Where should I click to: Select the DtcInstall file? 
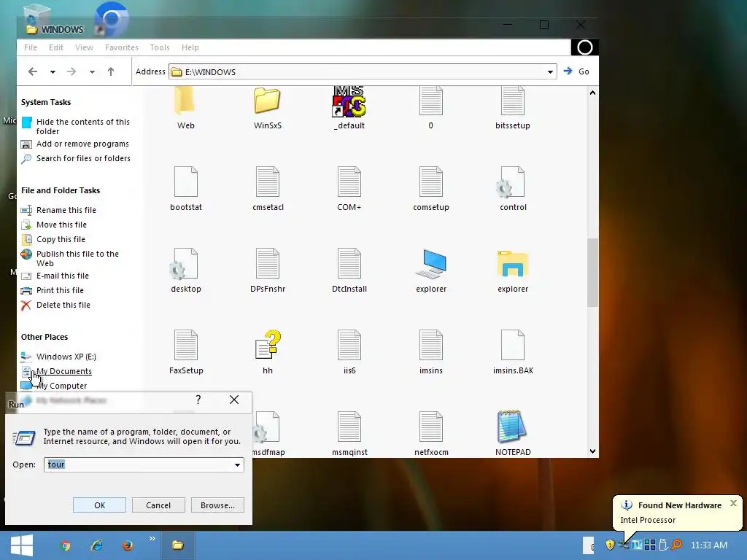349,270
